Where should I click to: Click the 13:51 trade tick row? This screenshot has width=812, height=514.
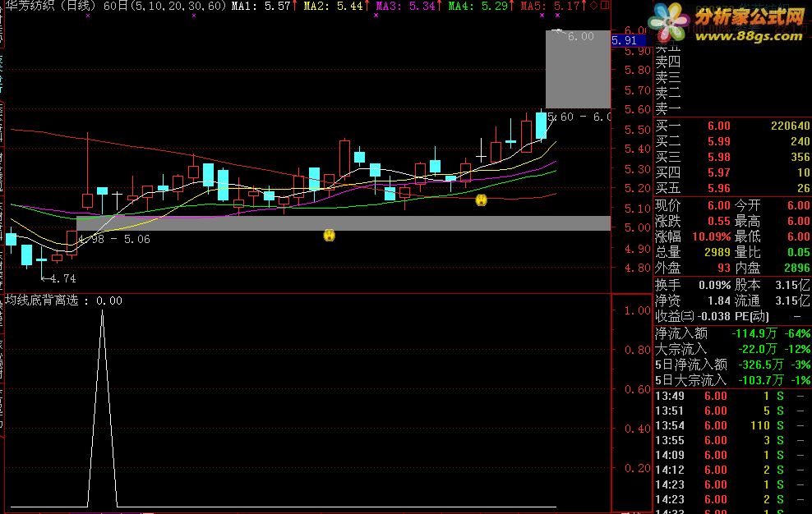coord(731,411)
